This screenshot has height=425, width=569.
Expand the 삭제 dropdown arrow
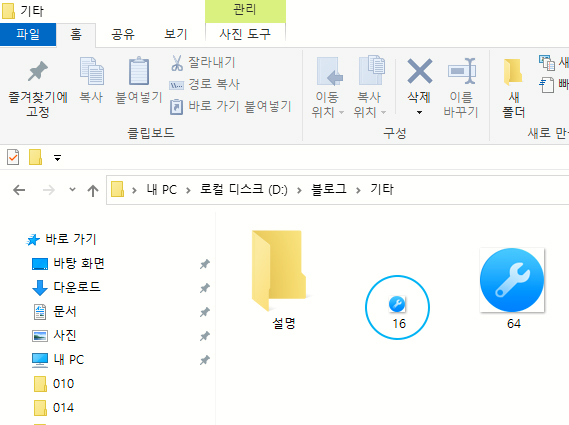coord(419,113)
